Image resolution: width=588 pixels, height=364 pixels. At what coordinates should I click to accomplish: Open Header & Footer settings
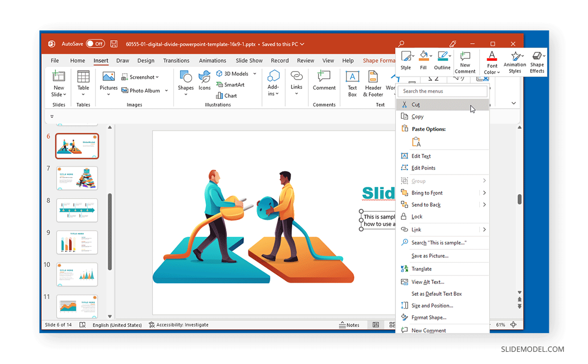pos(373,83)
